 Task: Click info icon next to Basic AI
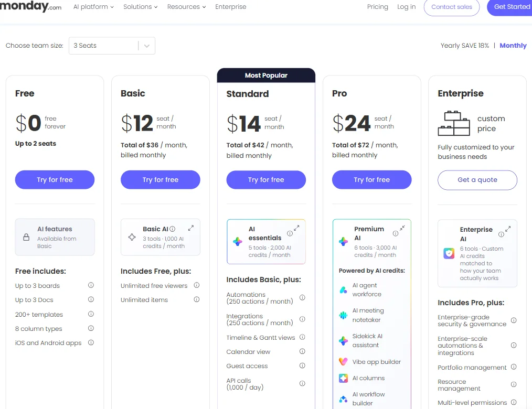click(x=173, y=229)
